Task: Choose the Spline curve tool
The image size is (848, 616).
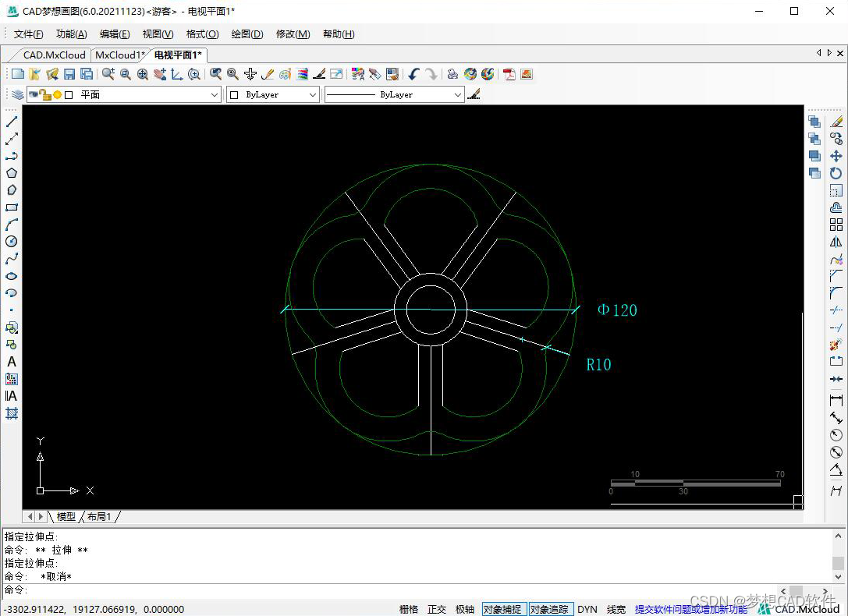Action: click(12, 259)
